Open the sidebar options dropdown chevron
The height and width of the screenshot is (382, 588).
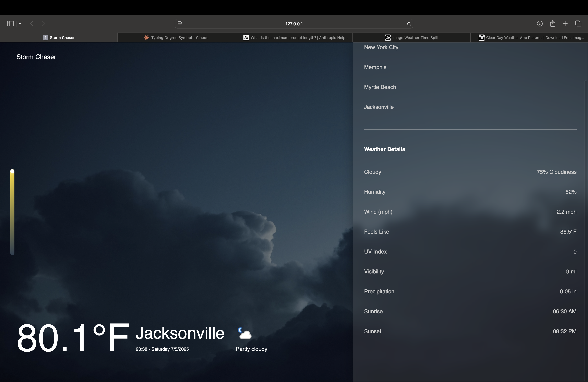(x=20, y=24)
